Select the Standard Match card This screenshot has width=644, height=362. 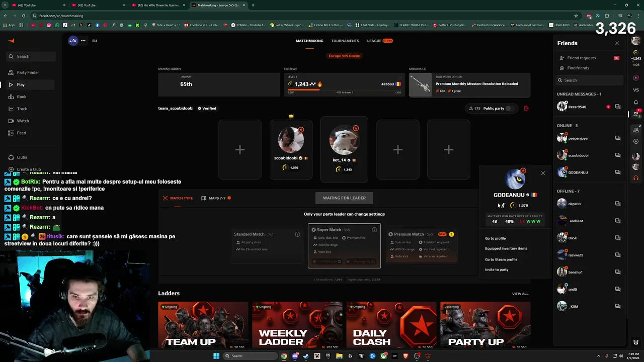pyautogui.click(x=267, y=245)
